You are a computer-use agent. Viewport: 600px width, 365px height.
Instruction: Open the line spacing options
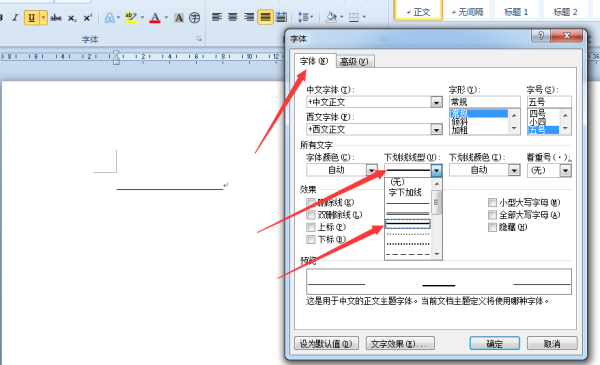coord(305,17)
